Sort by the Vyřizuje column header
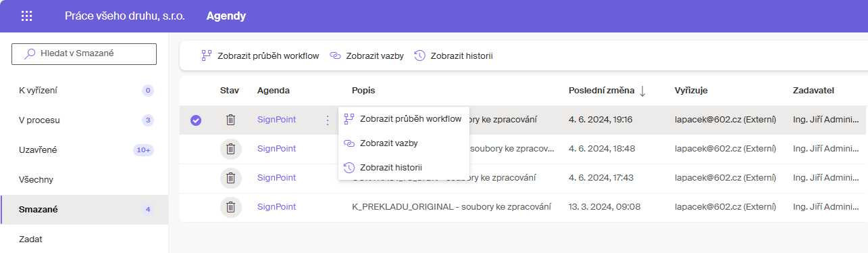The height and width of the screenshot is (253, 868). (x=691, y=91)
